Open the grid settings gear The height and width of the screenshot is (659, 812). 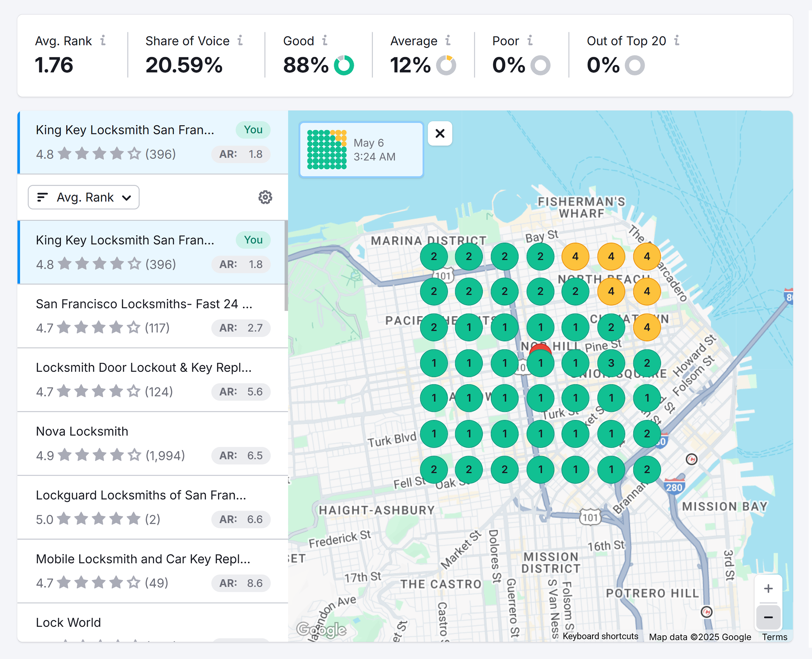point(265,197)
